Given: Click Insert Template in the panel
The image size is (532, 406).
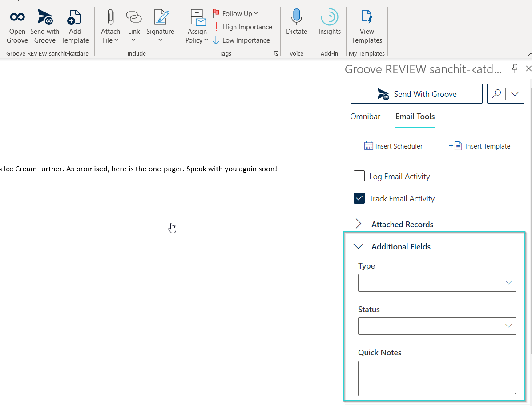Looking at the screenshot, I should point(480,146).
